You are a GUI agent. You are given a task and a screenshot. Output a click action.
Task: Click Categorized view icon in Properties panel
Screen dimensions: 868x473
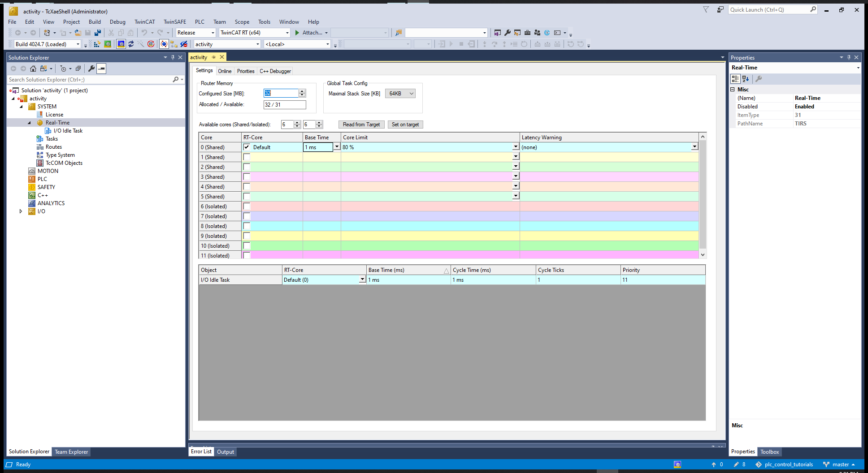pos(735,79)
